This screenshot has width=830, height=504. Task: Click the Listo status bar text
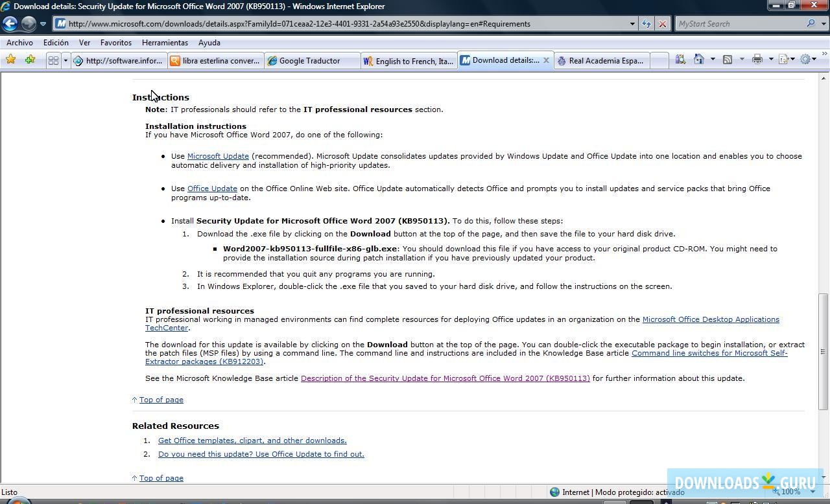click(10, 492)
